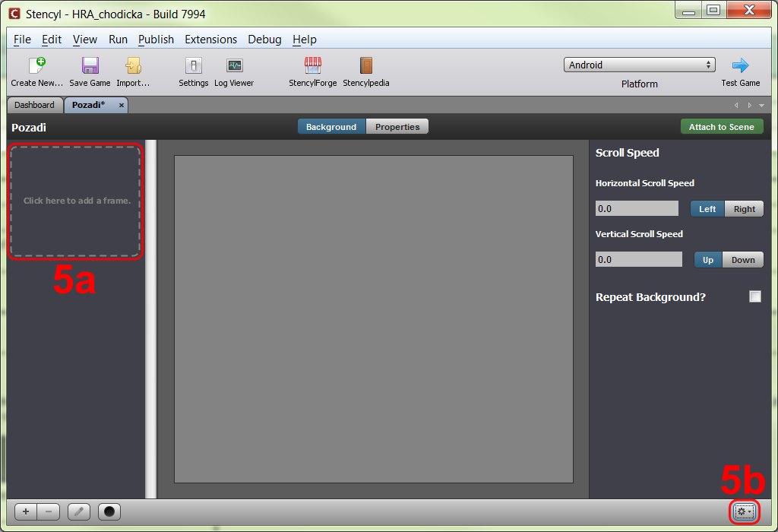778x532 pixels.
Task: Open the Help menu
Action: 304,40
